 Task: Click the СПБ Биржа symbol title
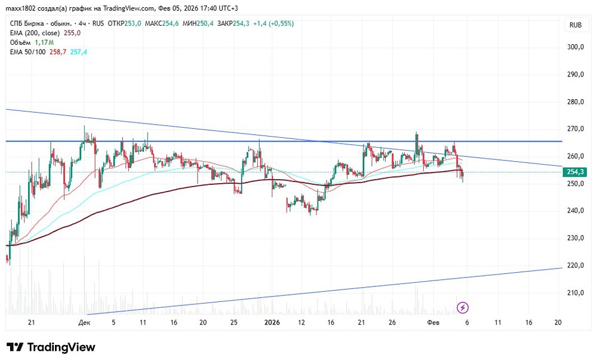(41, 24)
